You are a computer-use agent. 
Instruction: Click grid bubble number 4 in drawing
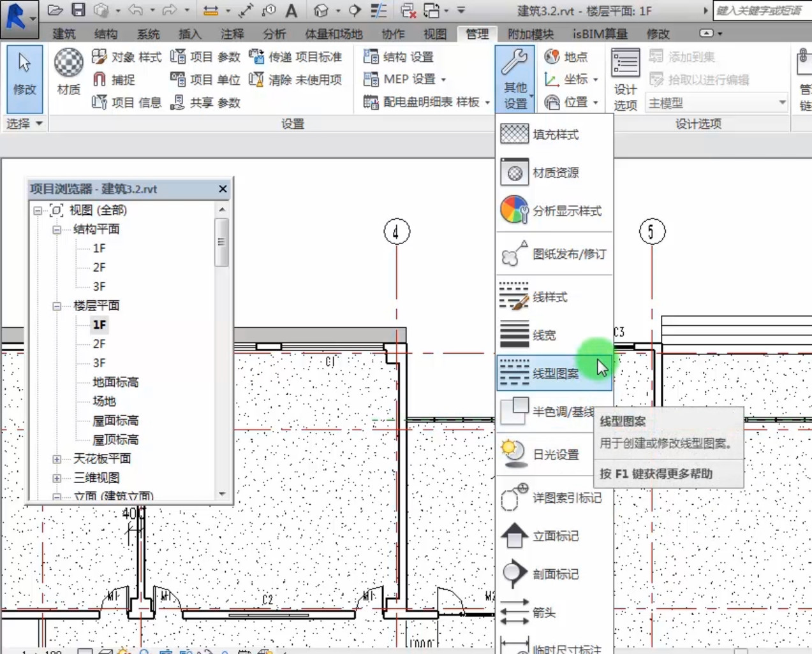[396, 232]
